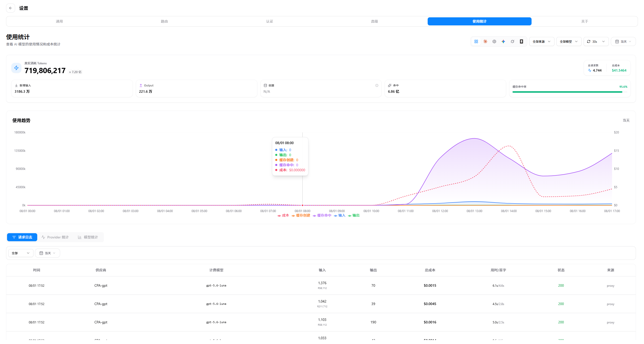
Task: Click the $0.0015 total cost cell
Action: point(430,285)
